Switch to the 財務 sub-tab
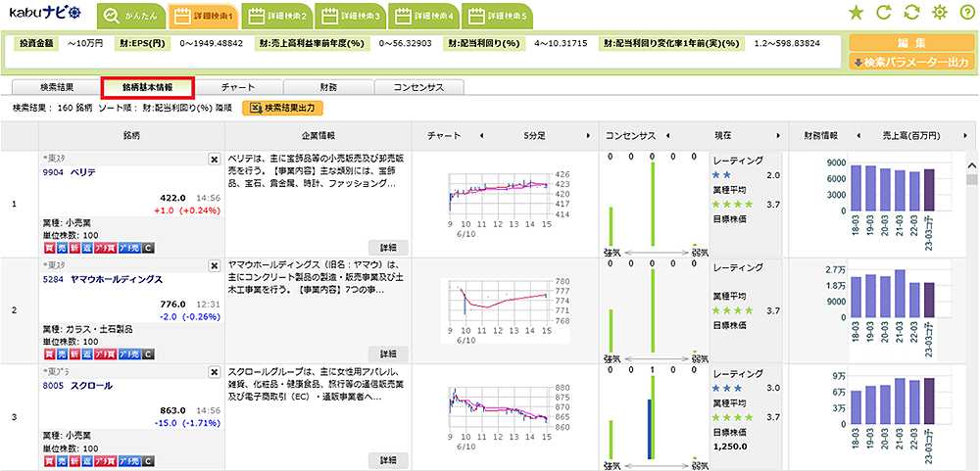Viewport: 980px width, 471px height. tap(328, 87)
